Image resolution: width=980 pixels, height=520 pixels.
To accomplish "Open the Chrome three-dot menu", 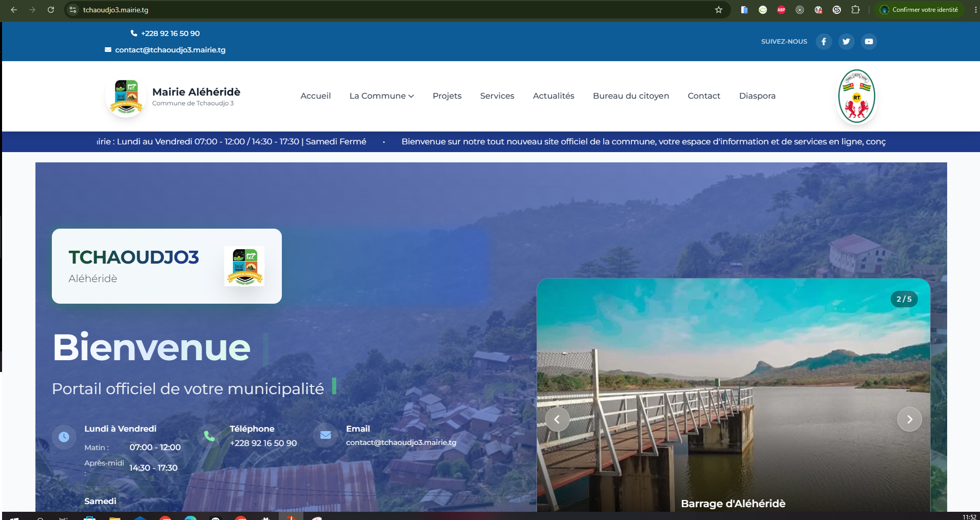I will [x=975, y=10].
